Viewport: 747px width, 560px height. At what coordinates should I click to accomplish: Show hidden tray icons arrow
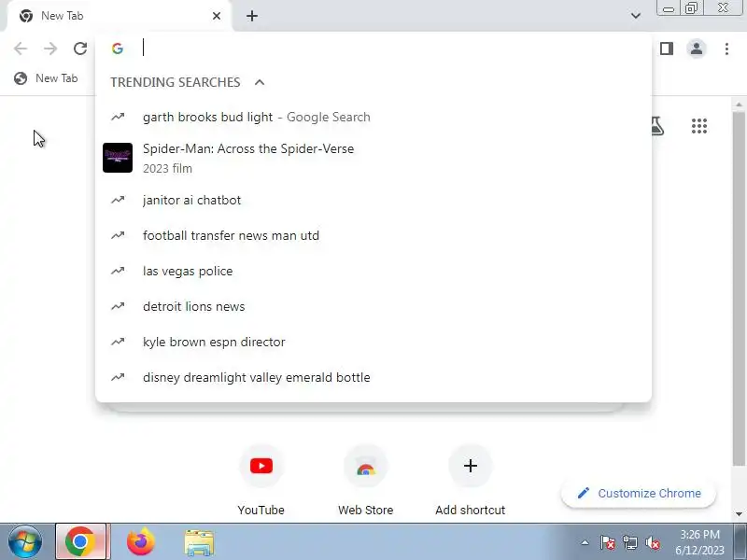pyautogui.click(x=585, y=542)
